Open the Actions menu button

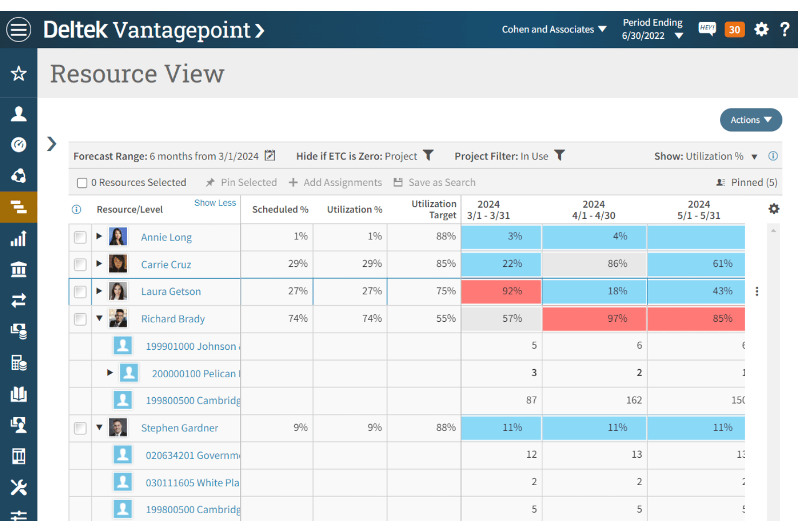click(751, 120)
